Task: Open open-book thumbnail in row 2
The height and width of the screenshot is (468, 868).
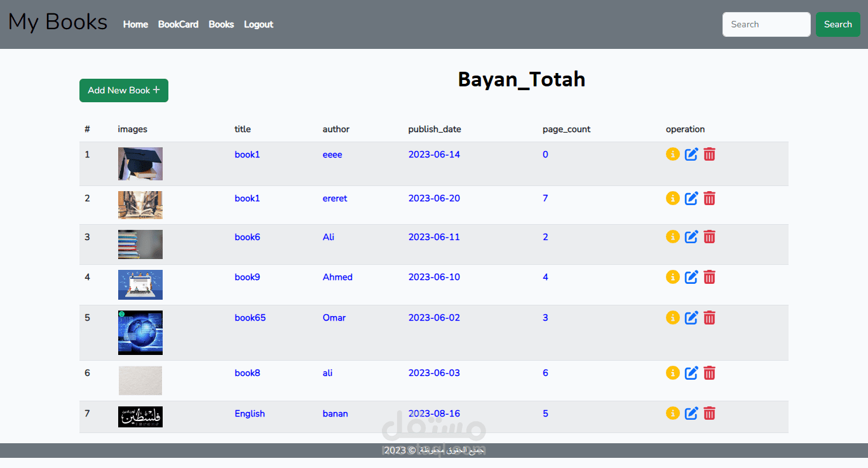Action: [140, 205]
